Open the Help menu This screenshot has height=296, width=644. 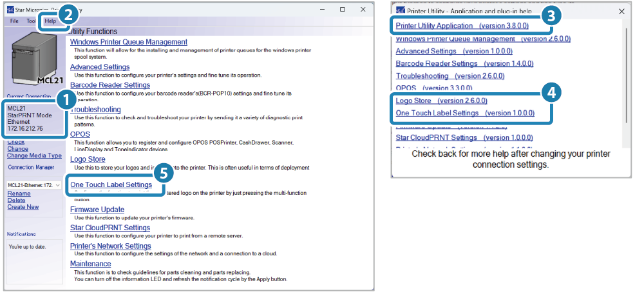pos(50,21)
